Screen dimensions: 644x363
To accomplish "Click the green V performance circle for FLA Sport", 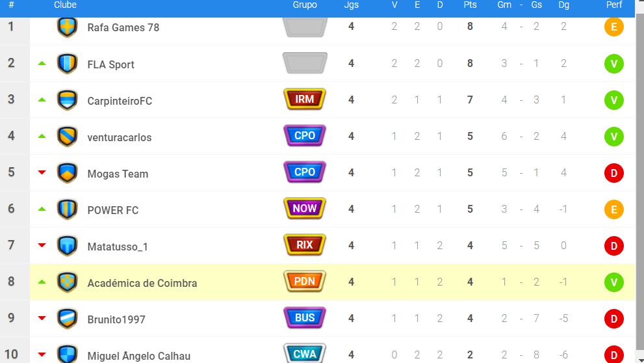I will pyautogui.click(x=614, y=64).
